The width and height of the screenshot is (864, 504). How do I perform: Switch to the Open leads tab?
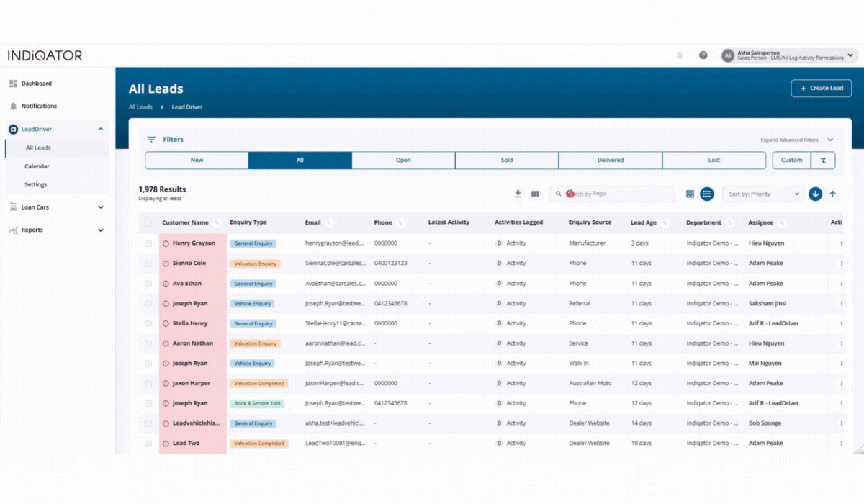tap(403, 160)
